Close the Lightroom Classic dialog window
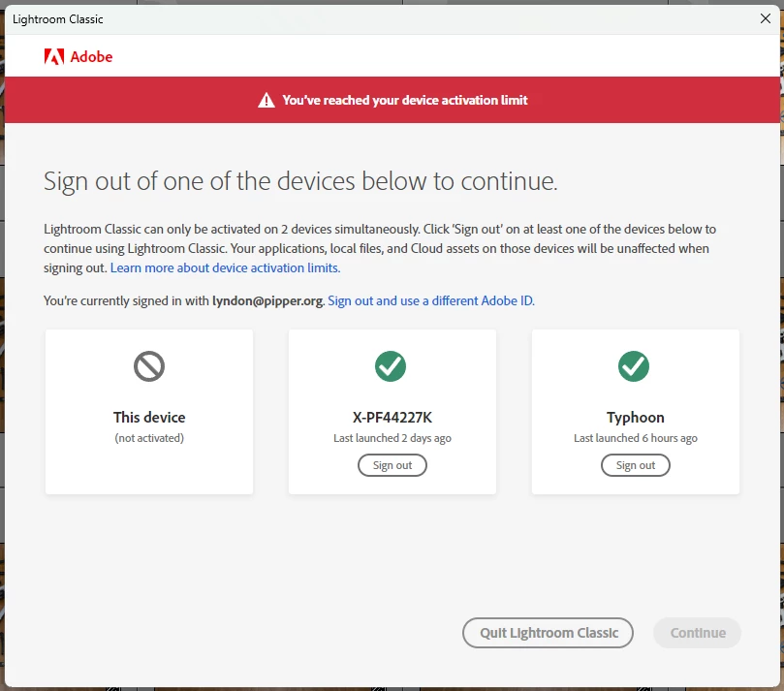Image resolution: width=784 pixels, height=691 pixels. click(x=765, y=19)
